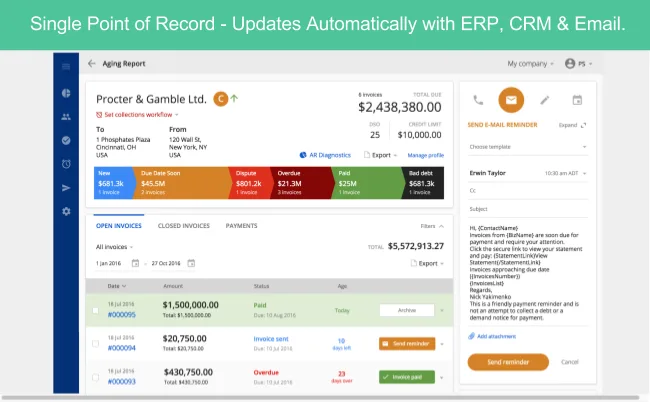Open the Choose template dropdown
This screenshot has width=650, height=402.
tap(528, 147)
